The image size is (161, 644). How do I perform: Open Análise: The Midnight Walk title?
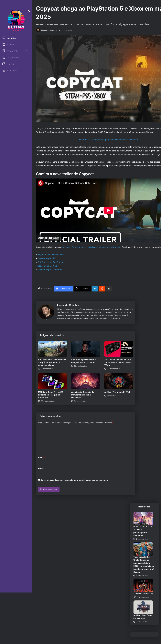click(x=117, y=392)
